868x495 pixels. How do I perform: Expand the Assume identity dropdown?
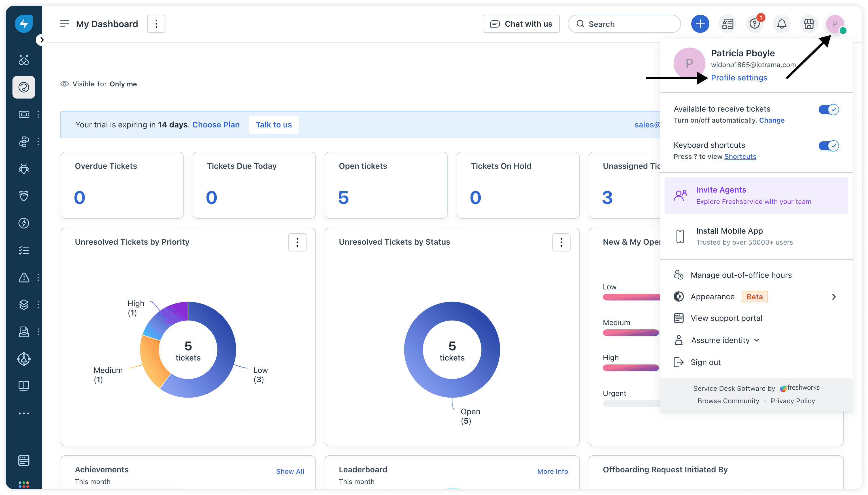tap(725, 340)
